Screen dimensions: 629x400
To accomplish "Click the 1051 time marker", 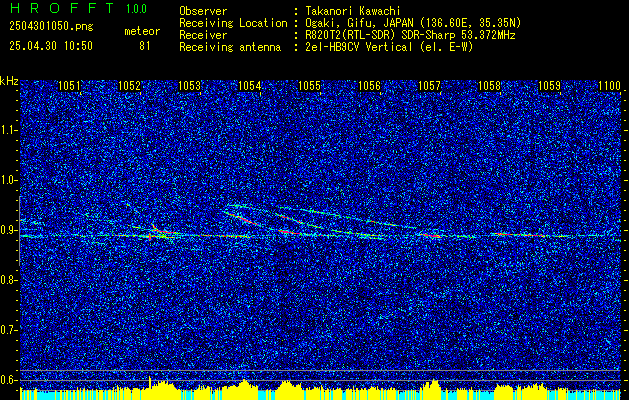I will [x=69, y=86].
